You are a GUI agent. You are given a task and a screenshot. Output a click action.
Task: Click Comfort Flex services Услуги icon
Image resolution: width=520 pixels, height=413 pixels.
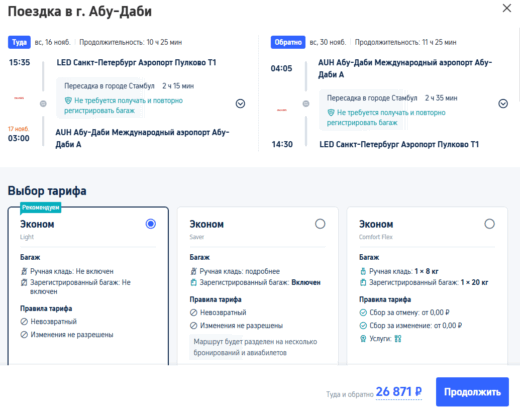398,339
